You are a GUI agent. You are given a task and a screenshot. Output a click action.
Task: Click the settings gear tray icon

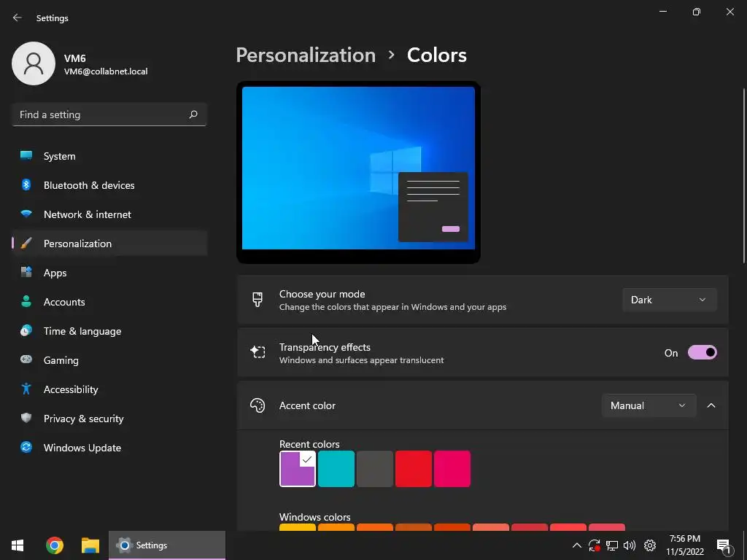click(650, 545)
